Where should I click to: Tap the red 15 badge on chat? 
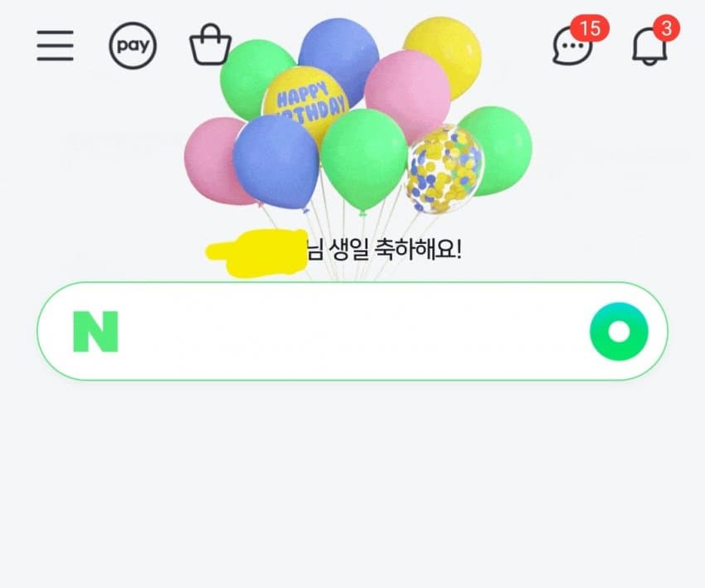pos(590,28)
